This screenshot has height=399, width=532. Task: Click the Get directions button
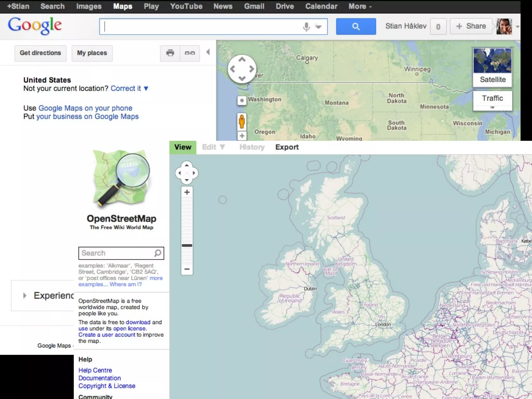coord(40,53)
